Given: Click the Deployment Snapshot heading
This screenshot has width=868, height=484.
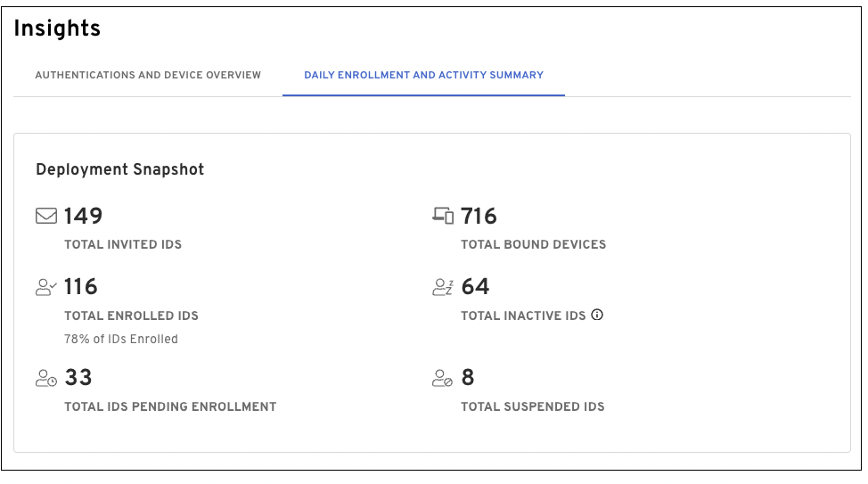Looking at the screenshot, I should coord(120,169).
